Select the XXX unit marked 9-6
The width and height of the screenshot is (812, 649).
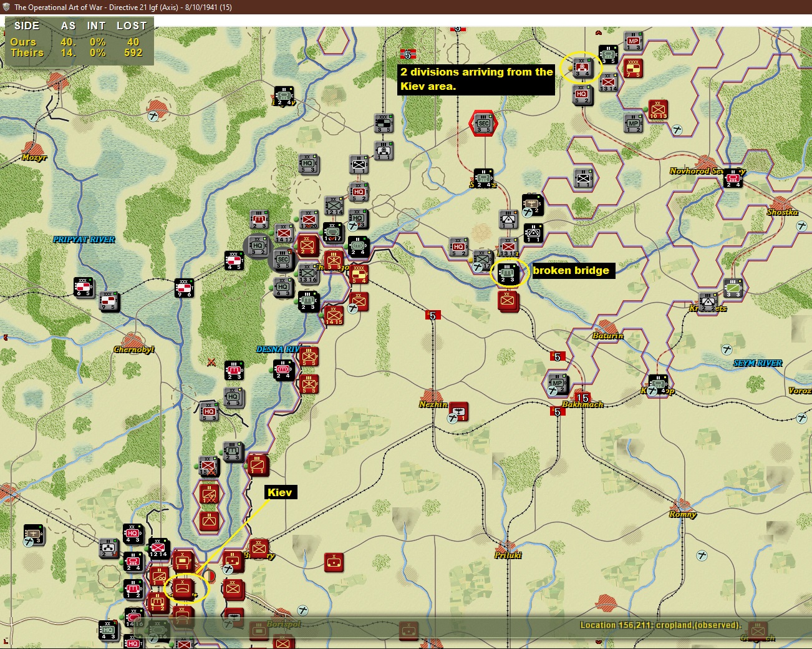coord(184,288)
